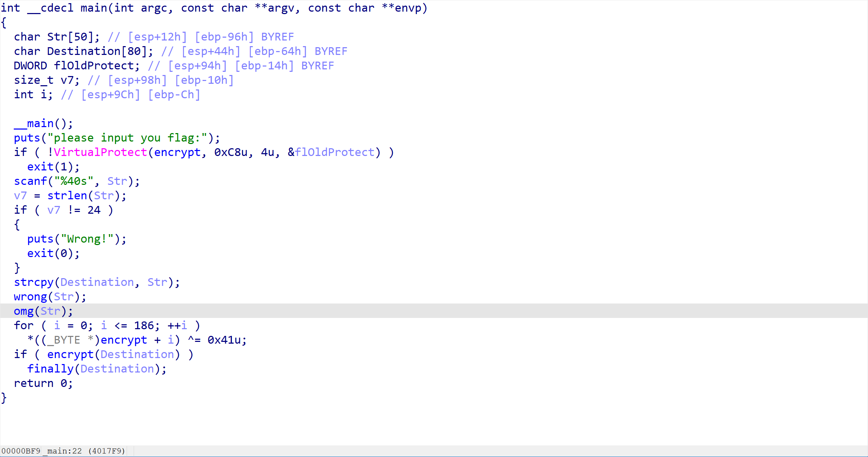868x457 pixels.
Task: Click the 186 loop bound constant
Action: click(x=144, y=325)
